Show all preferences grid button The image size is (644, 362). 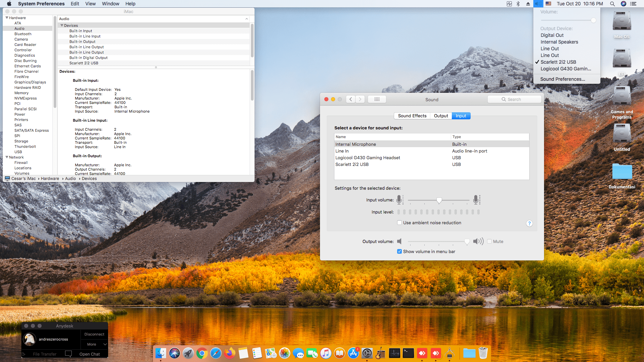(x=377, y=99)
